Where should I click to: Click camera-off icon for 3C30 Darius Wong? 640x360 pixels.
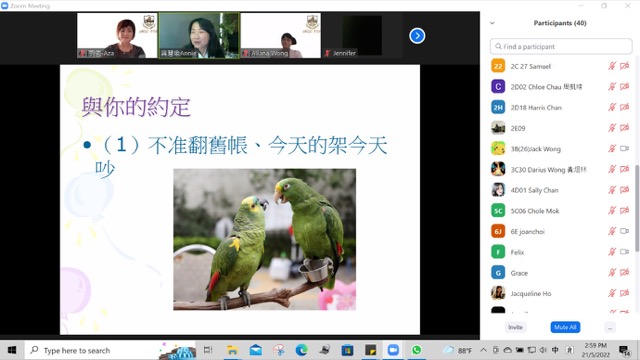(x=624, y=169)
